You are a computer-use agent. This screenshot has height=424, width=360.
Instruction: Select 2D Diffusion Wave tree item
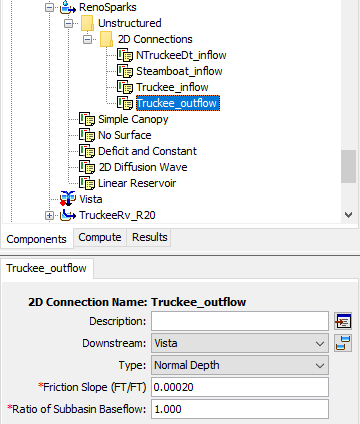(x=143, y=167)
